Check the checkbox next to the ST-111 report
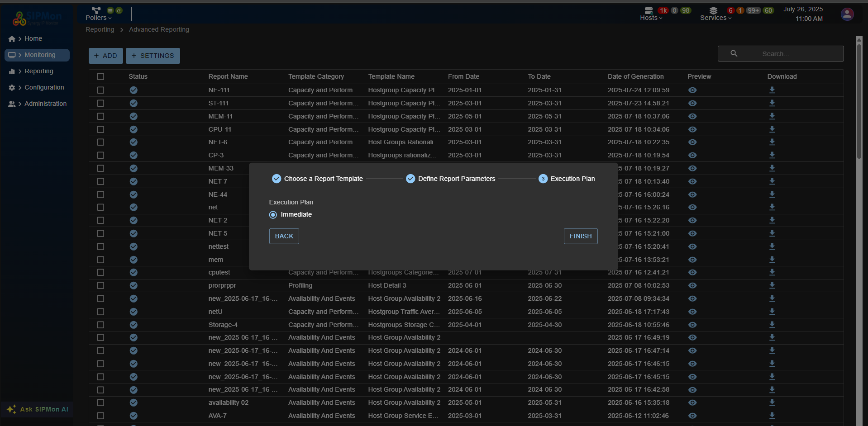 [100, 103]
